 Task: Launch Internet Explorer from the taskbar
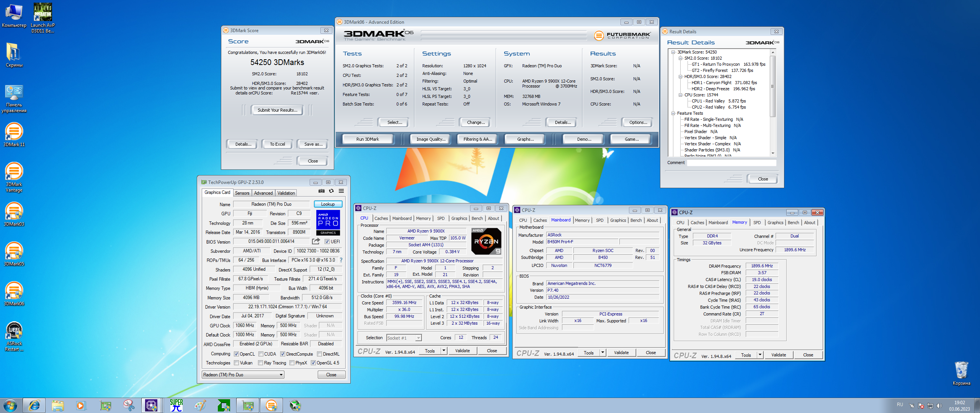34,405
